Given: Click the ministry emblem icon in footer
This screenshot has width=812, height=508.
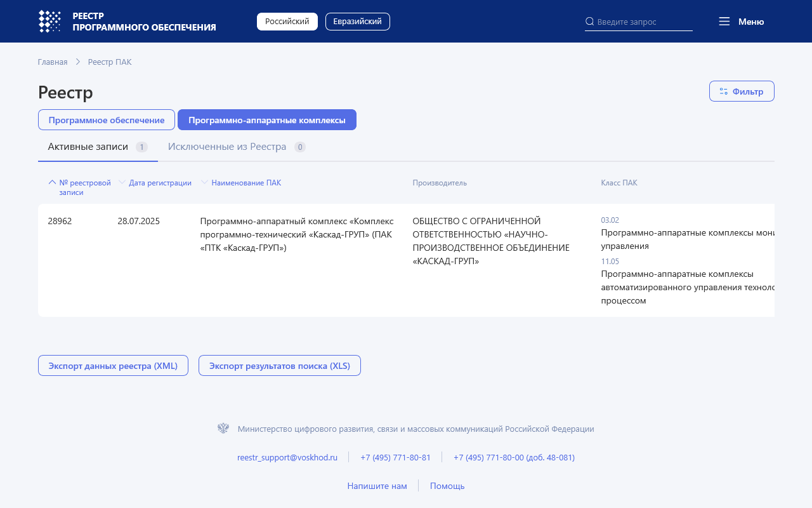Looking at the screenshot, I should point(223,429).
